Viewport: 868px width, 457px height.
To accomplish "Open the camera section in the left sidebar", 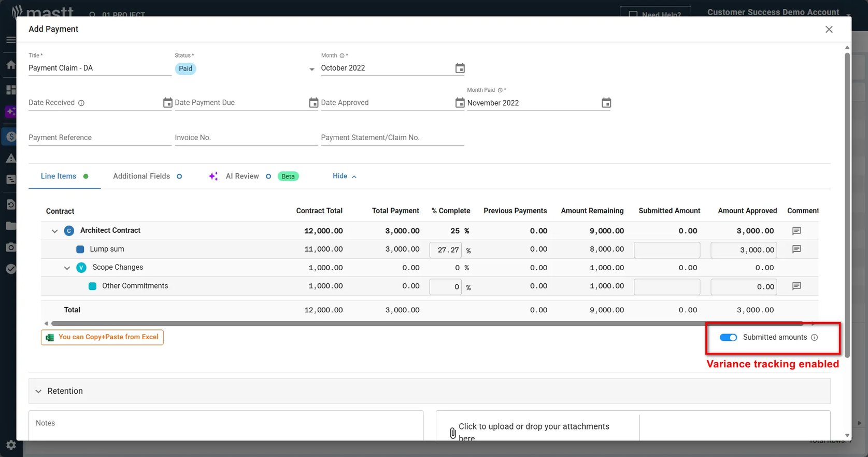I will point(11,247).
